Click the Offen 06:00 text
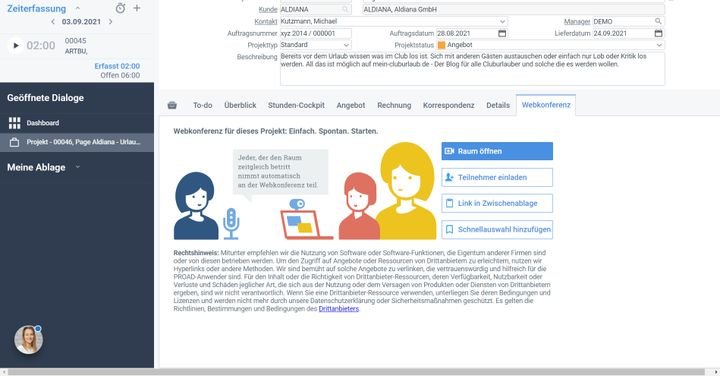 click(120, 75)
